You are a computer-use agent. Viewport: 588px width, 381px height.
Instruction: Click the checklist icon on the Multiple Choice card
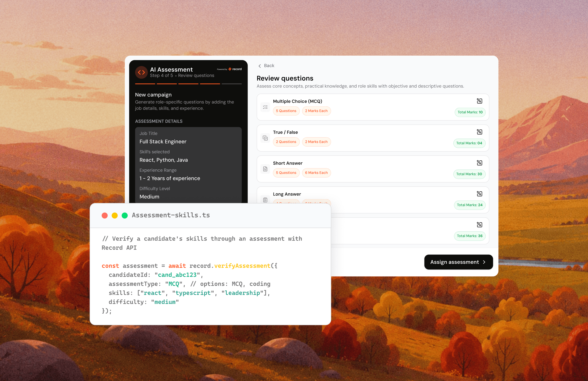pyautogui.click(x=265, y=107)
